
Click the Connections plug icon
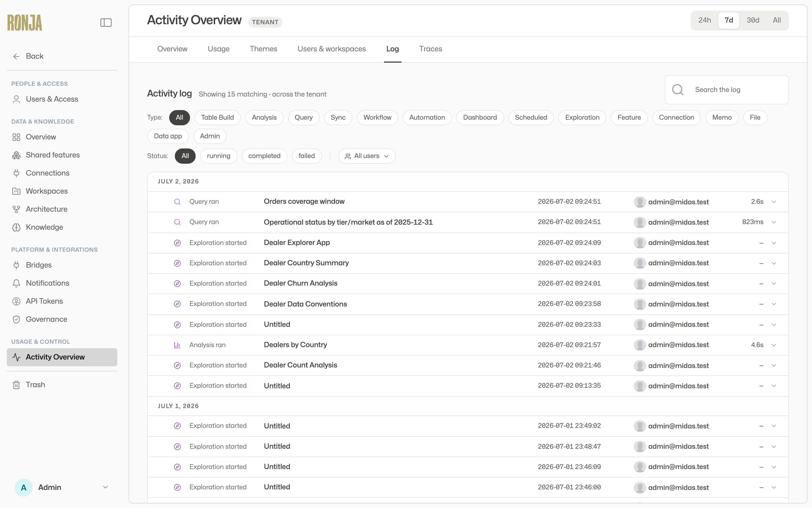16,173
